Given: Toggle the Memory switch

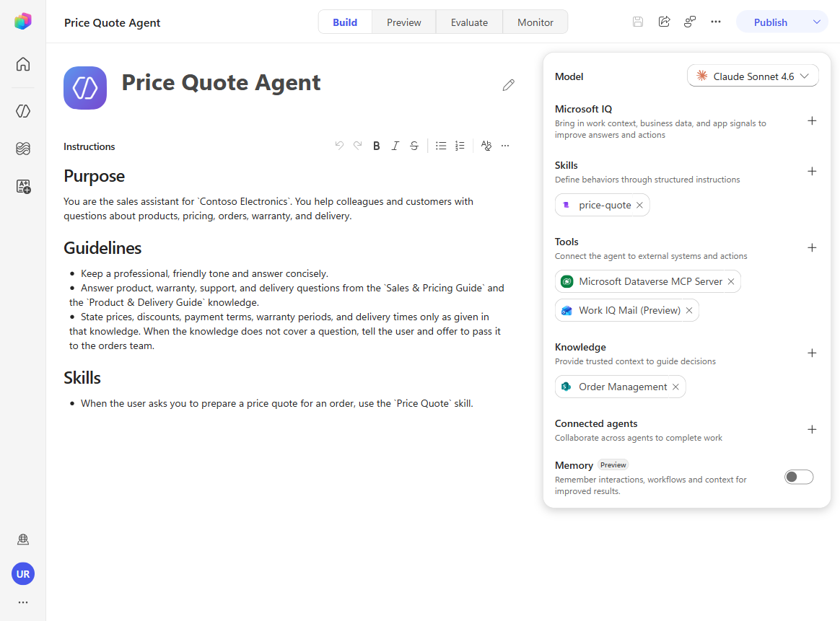Looking at the screenshot, I should [799, 477].
